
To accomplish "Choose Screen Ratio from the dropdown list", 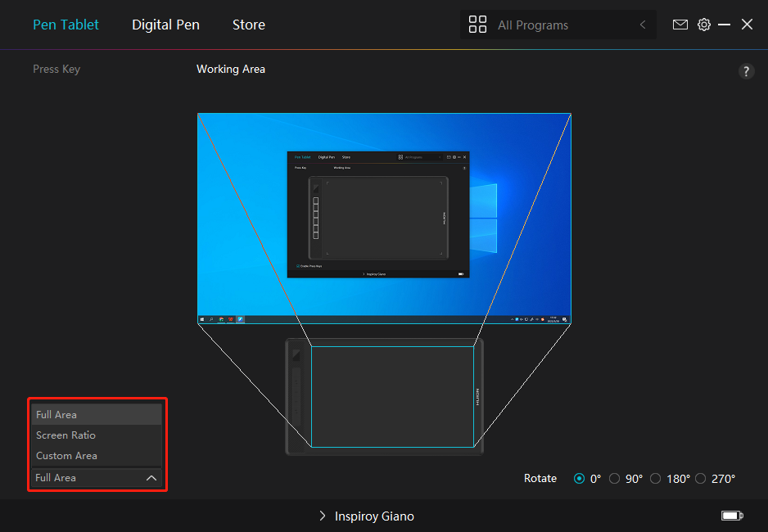I will (x=66, y=435).
